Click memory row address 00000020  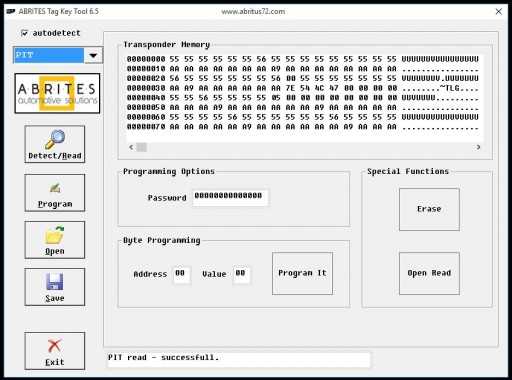tap(146, 78)
